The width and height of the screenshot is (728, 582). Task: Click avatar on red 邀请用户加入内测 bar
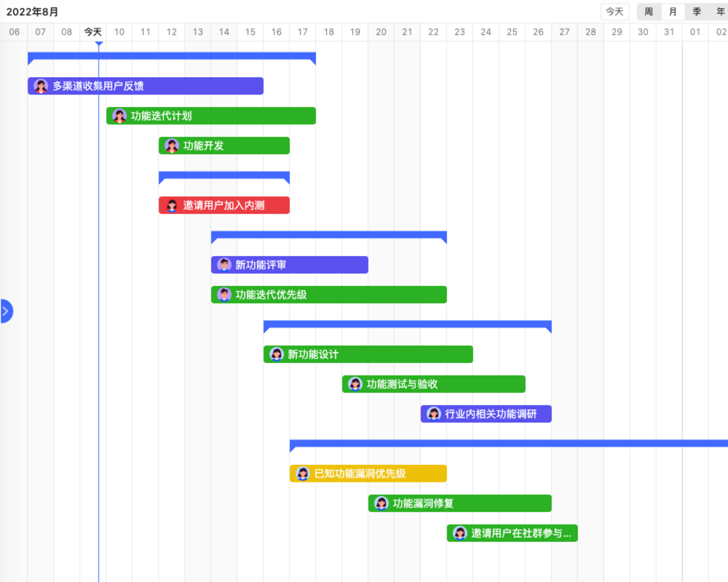[172, 205]
